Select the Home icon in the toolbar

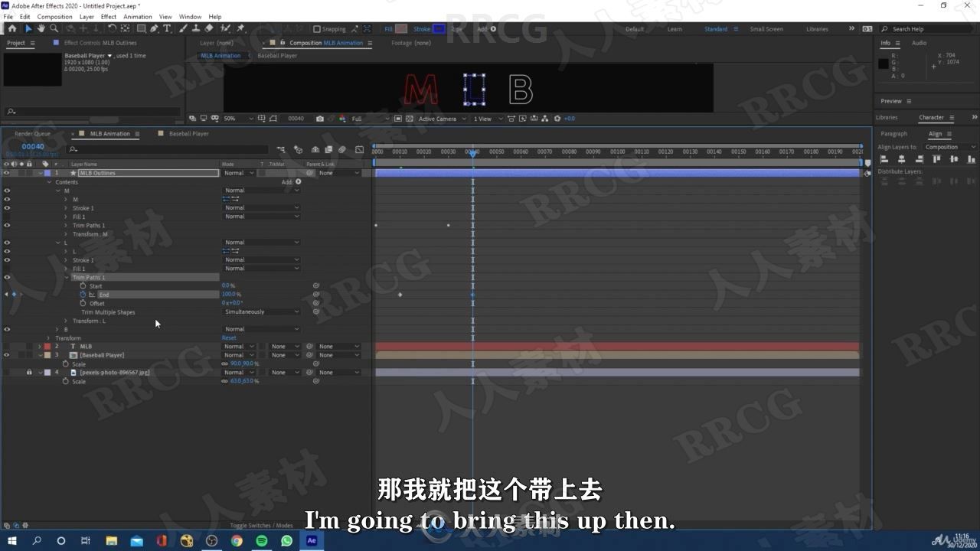pos(11,28)
